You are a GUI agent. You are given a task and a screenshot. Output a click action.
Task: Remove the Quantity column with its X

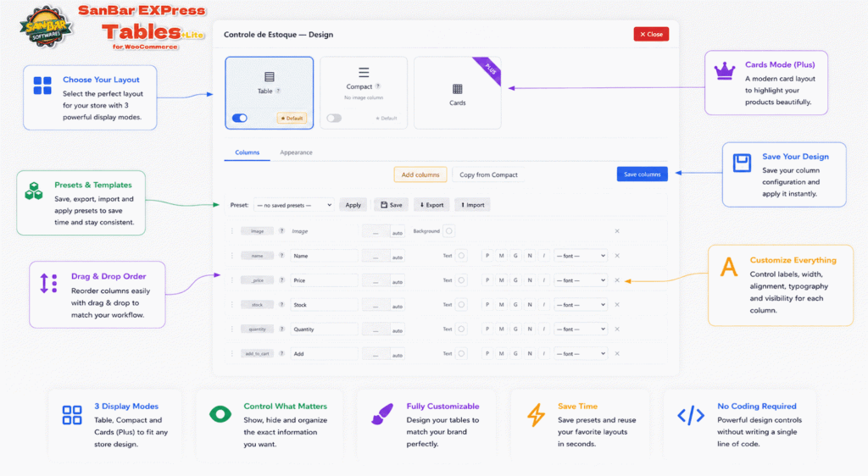pyautogui.click(x=617, y=329)
